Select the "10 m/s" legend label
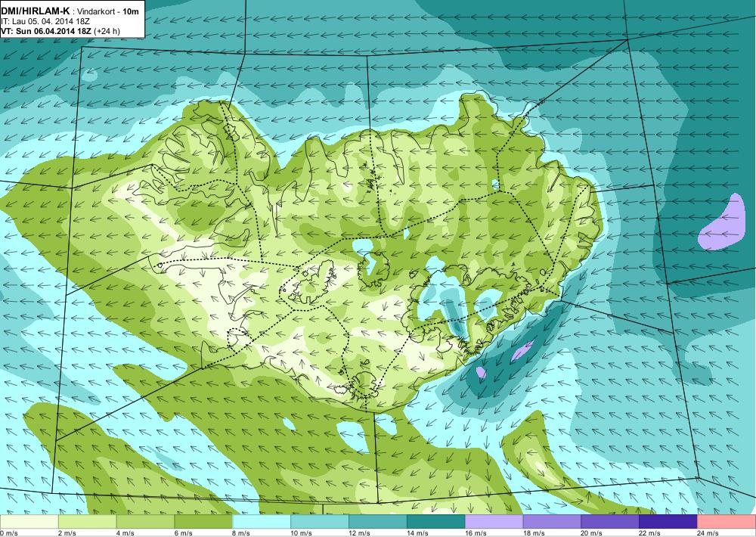Image resolution: width=756 pixels, height=537 pixels. [x=302, y=533]
